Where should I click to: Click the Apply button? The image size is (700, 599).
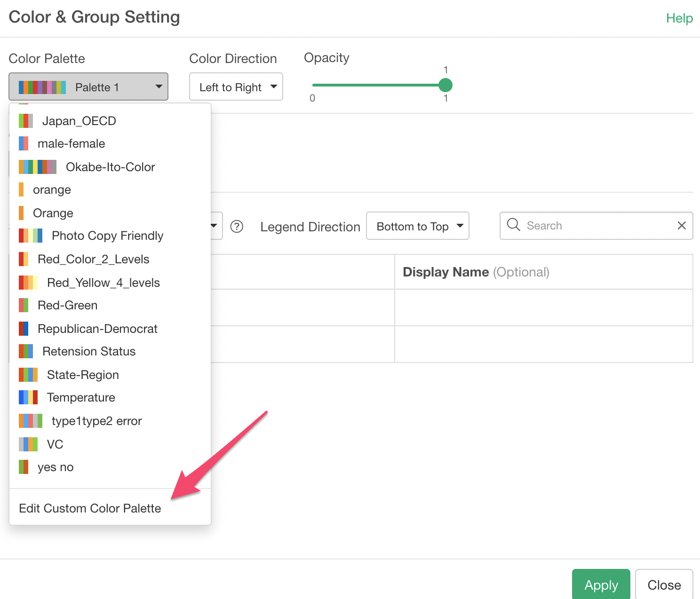click(601, 584)
